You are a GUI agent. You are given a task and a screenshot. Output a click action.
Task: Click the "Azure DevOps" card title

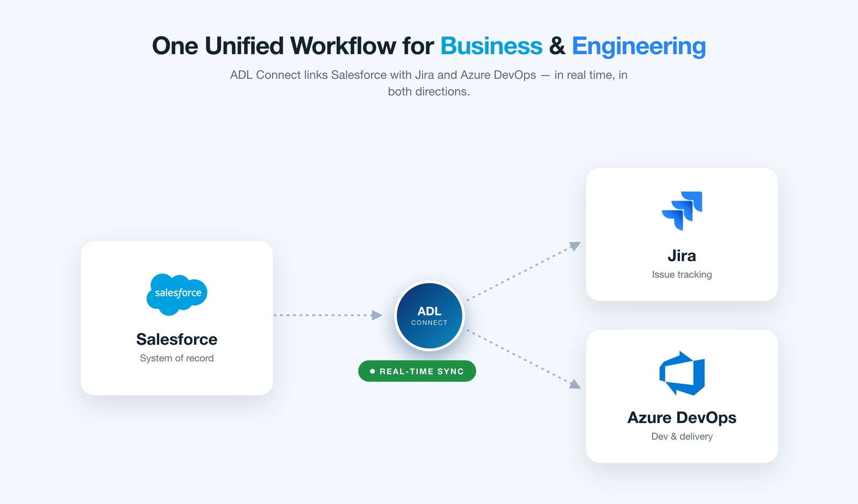coord(682,418)
